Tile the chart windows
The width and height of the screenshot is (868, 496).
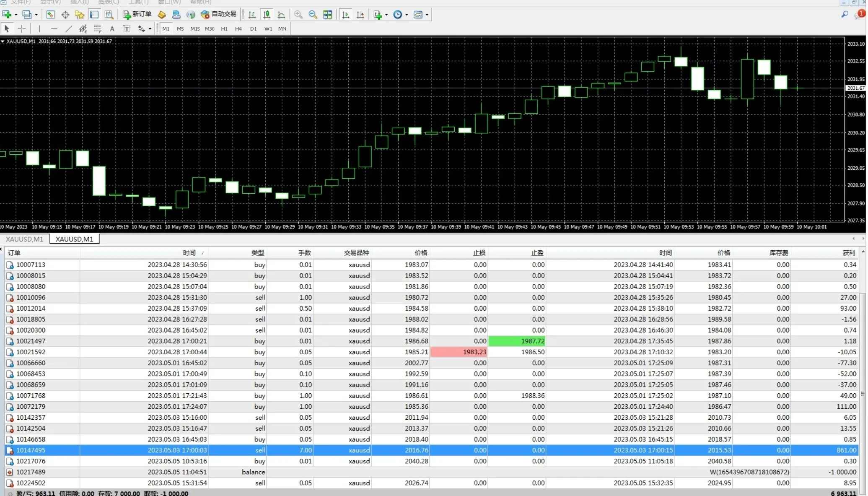click(328, 15)
